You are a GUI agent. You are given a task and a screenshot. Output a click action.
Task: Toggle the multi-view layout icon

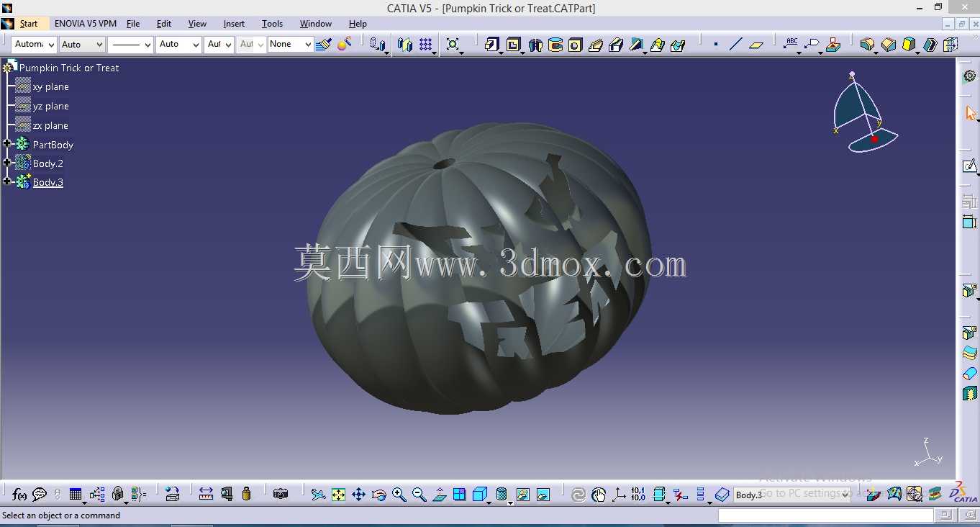pos(459,495)
